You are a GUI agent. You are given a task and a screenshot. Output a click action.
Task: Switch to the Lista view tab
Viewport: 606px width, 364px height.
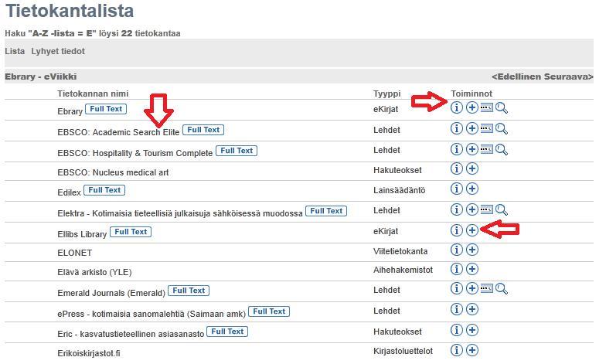pyautogui.click(x=15, y=51)
